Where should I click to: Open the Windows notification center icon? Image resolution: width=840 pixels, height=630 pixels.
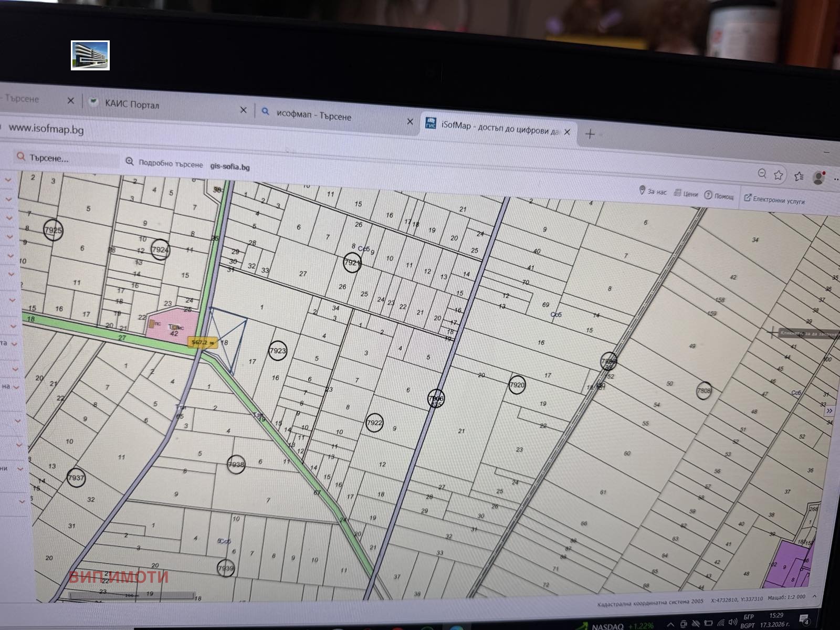[x=804, y=620]
